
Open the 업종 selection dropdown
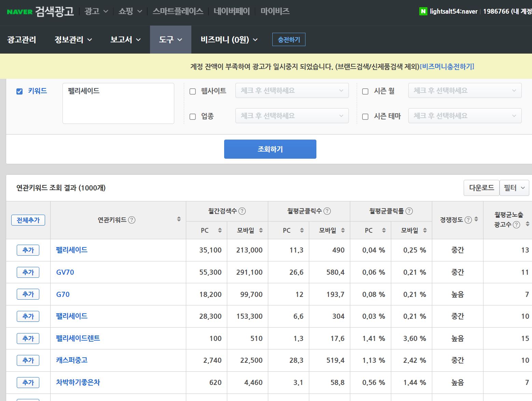click(x=292, y=116)
